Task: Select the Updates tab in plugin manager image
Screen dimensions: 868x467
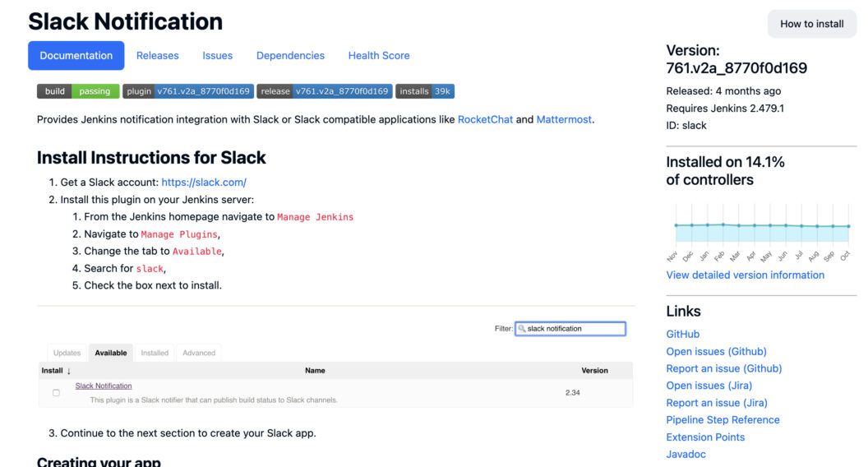Action: pos(67,353)
